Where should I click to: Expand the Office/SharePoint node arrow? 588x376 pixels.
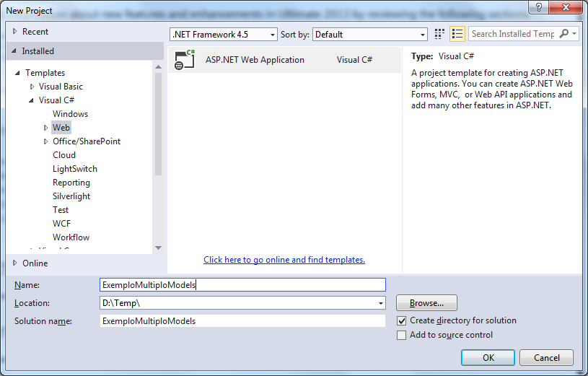point(45,141)
